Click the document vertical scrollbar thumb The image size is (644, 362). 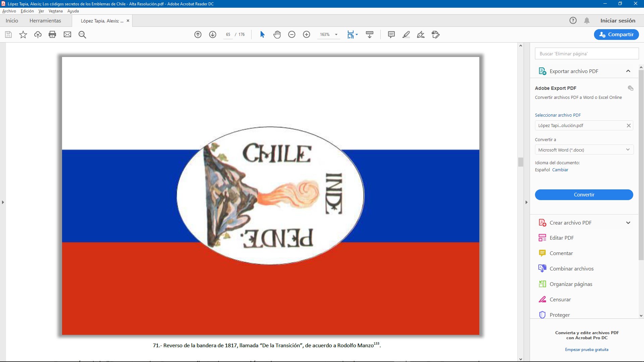click(521, 162)
